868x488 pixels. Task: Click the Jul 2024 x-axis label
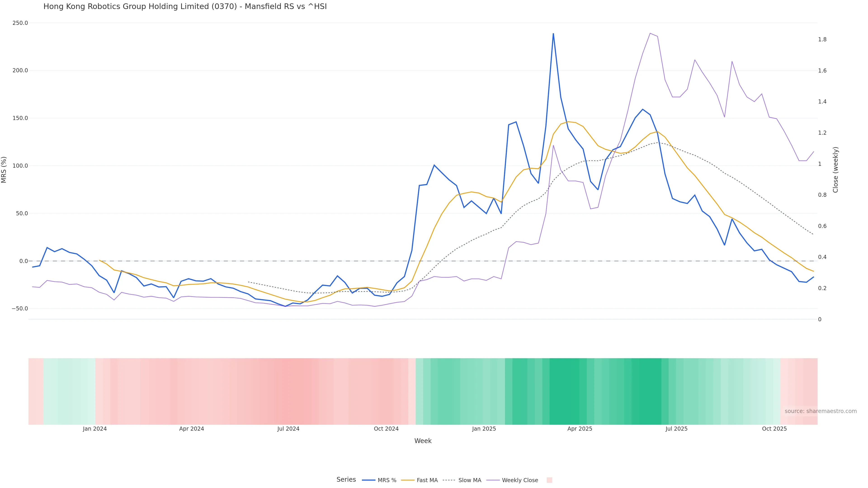(x=288, y=429)
